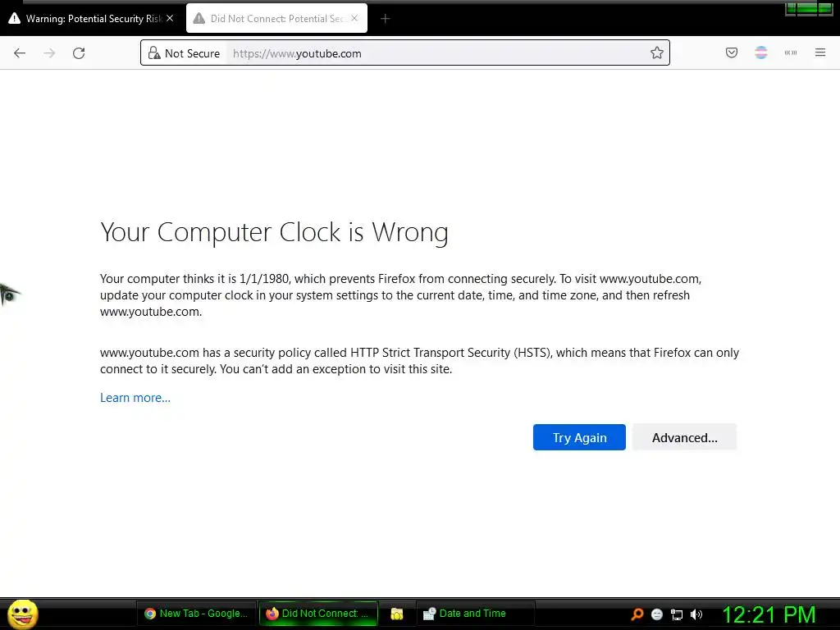Follow the Learn more... link

pos(135,398)
